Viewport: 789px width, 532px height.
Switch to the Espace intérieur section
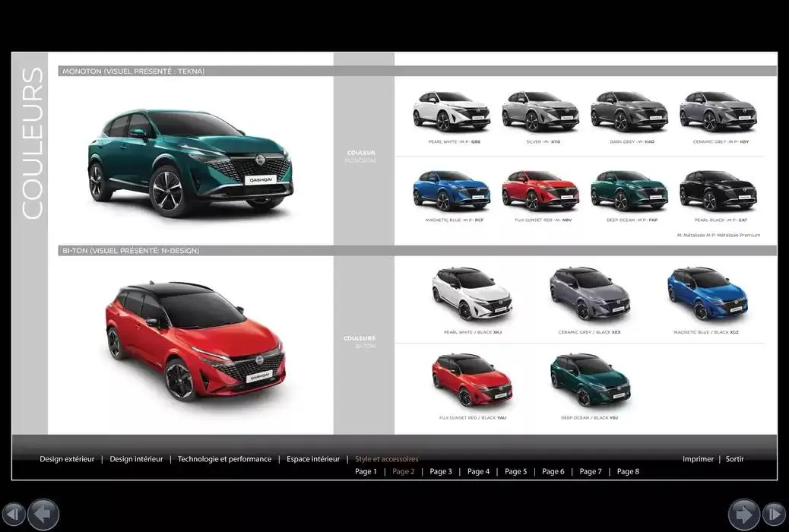pos(313,458)
